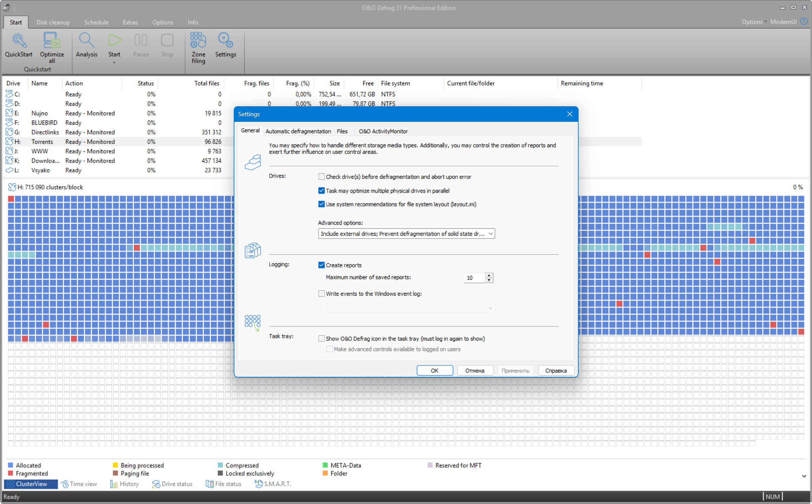Select drive D: icon in list
This screenshot has width=812, height=504.
[x=9, y=104]
